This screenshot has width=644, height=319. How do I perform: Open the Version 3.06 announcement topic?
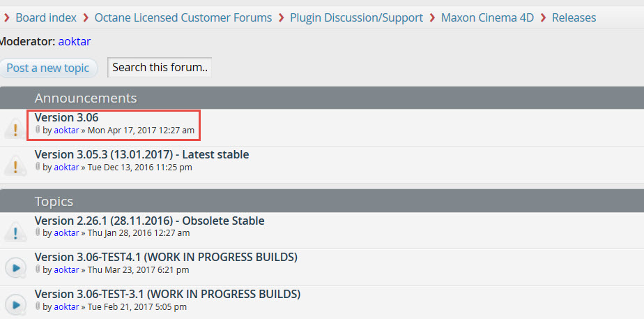click(x=66, y=117)
